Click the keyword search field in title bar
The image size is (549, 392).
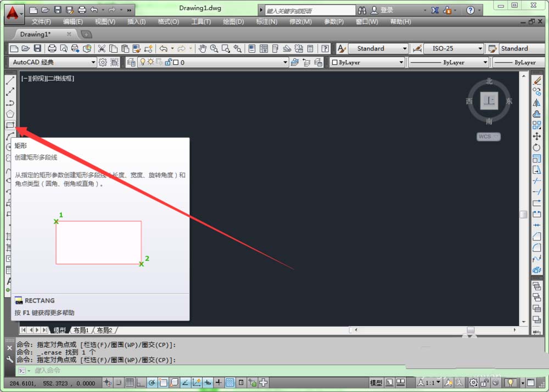click(x=310, y=10)
